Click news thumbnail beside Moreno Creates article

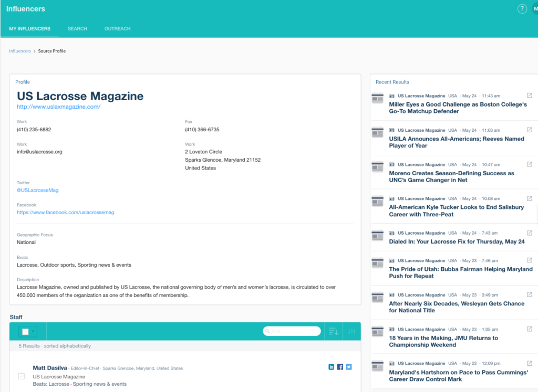tap(377, 167)
